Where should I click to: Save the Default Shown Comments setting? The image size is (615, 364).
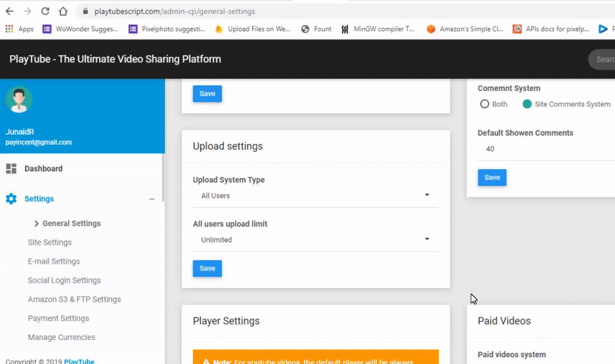[x=492, y=178]
